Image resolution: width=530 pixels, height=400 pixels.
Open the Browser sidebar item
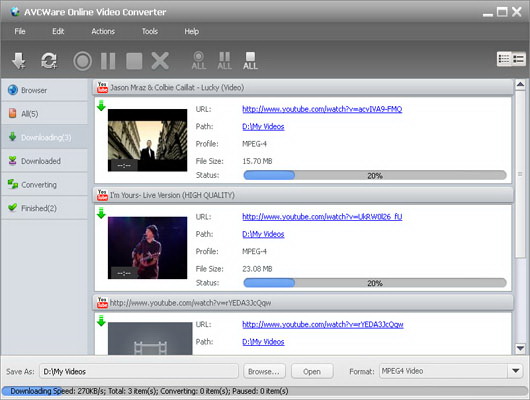44,90
